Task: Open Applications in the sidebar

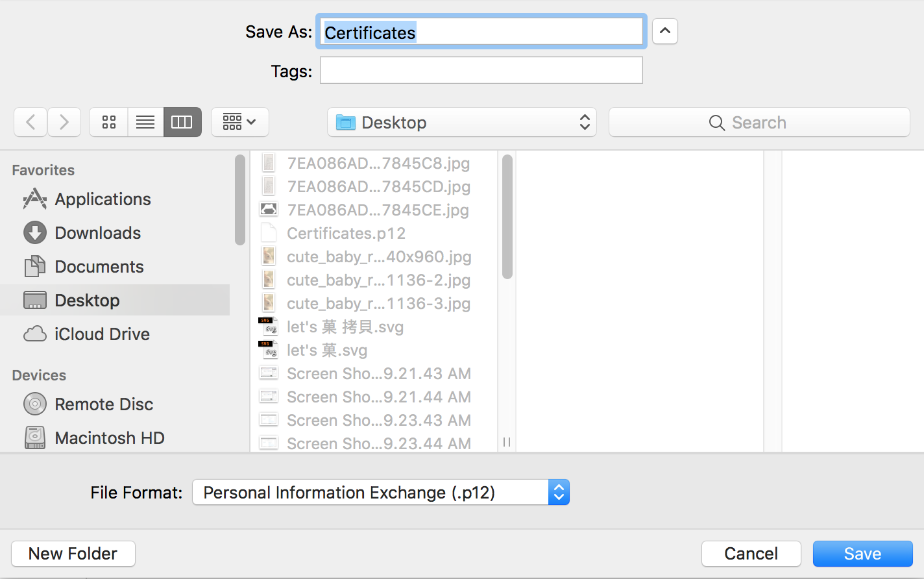Action: (103, 199)
